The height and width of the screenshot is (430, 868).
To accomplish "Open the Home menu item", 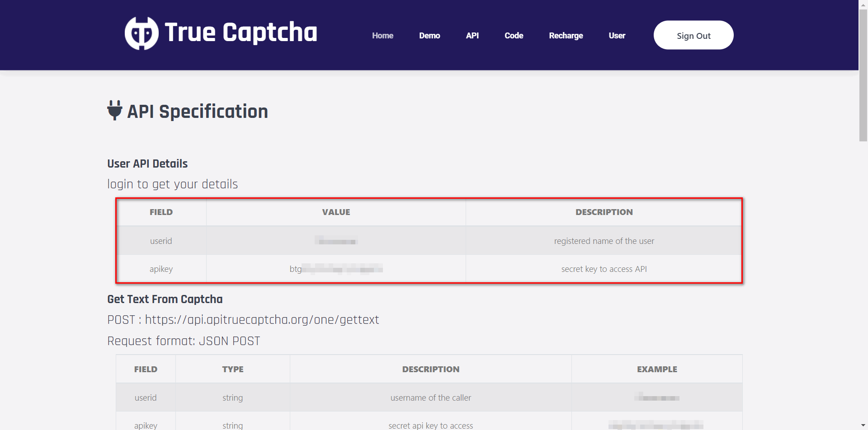I will click(x=382, y=36).
